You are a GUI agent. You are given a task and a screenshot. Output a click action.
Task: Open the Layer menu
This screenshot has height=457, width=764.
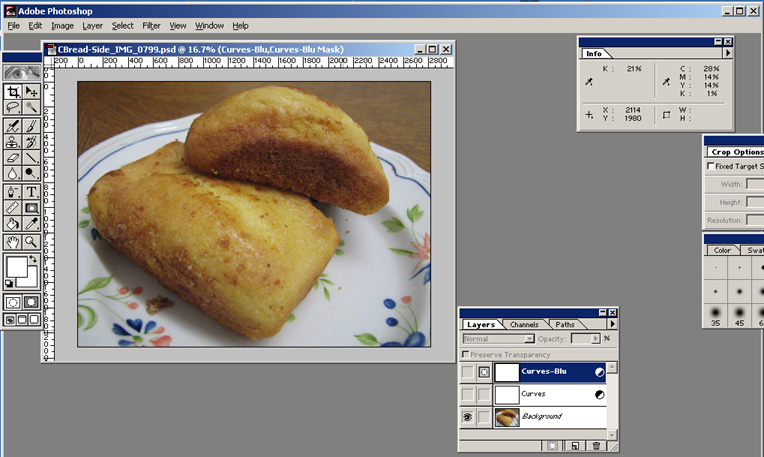tap(92, 26)
